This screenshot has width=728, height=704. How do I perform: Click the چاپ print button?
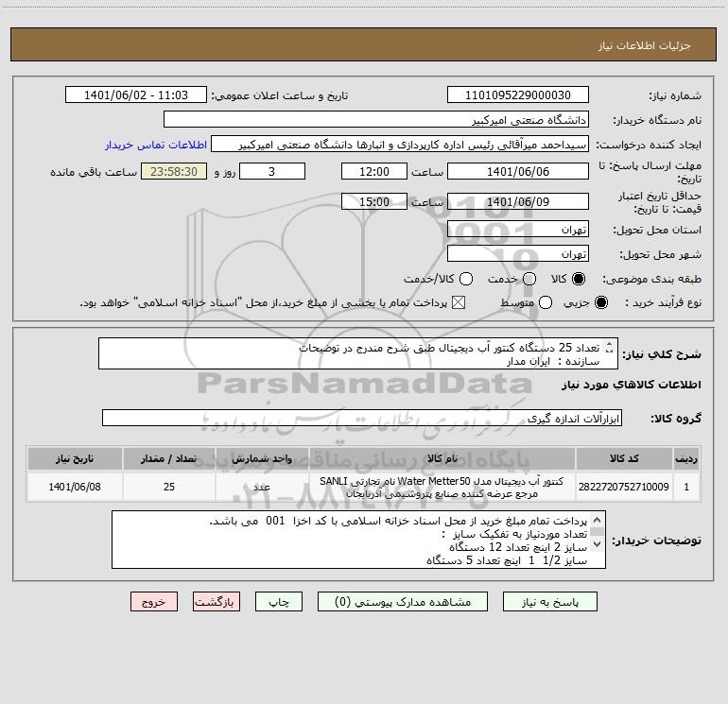tap(279, 602)
